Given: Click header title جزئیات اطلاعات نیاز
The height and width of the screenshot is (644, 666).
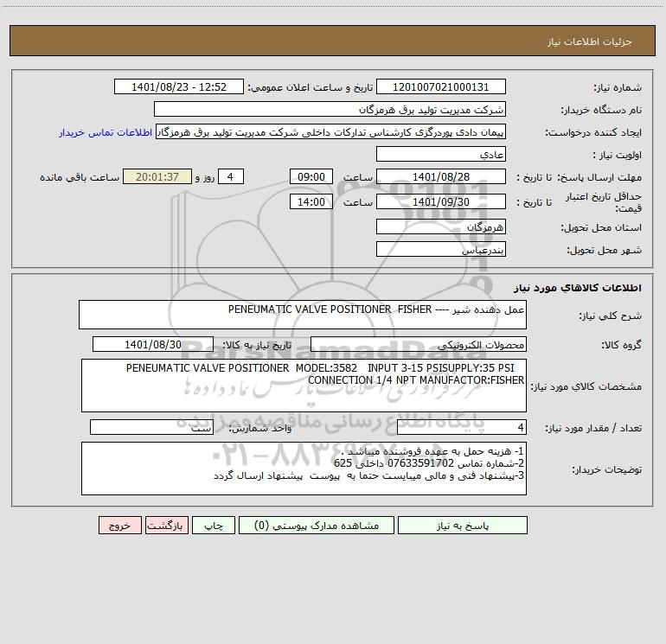Looking at the screenshot, I should coord(590,41).
